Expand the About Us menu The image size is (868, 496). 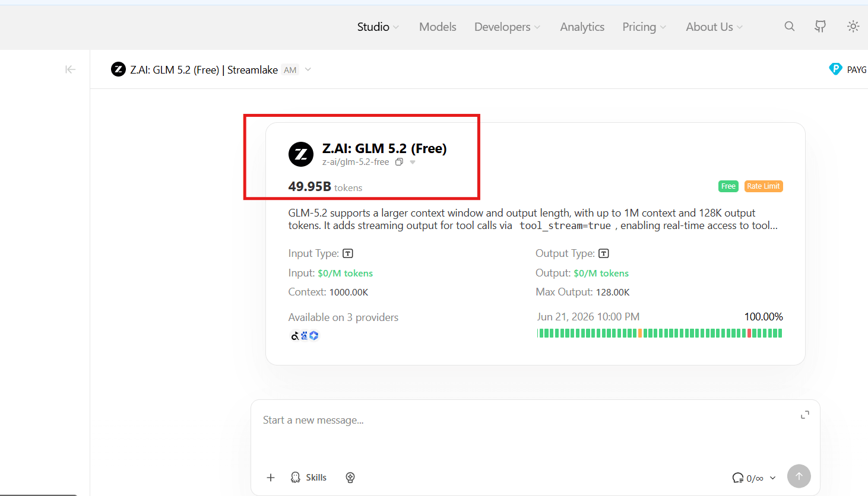(714, 27)
